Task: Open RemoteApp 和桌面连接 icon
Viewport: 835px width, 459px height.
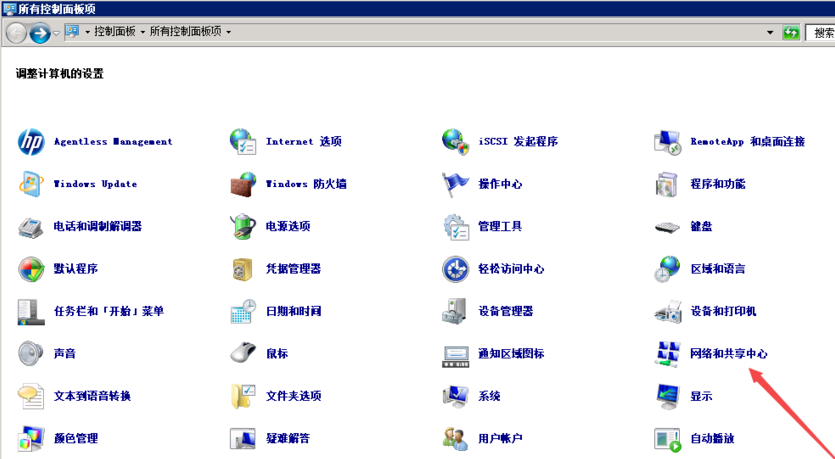Action: [668, 142]
